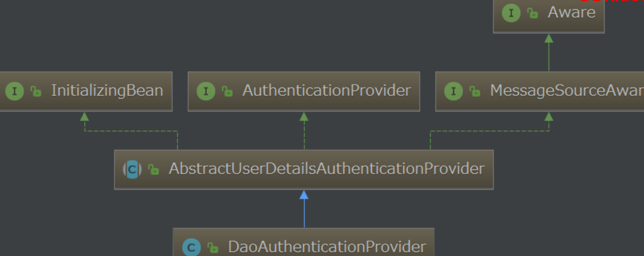Click the public lock icon next to AuthenticationProvider
The width and height of the screenshot is (644, 256).
pyautogui.click(x=227, y=91)
